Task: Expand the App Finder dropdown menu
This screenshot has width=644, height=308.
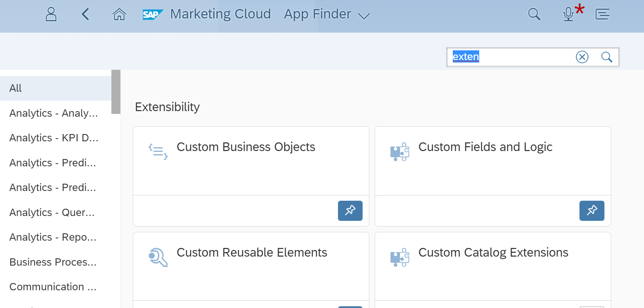Action: coord(364,16)
